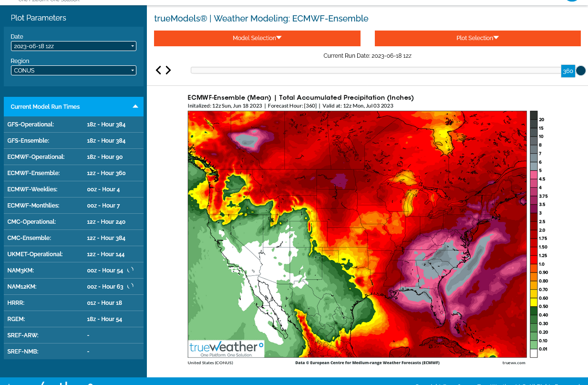This screenshot has width=588, height=385.
Task: Click the 360 forecast hour label
Action: coord(568,71)
